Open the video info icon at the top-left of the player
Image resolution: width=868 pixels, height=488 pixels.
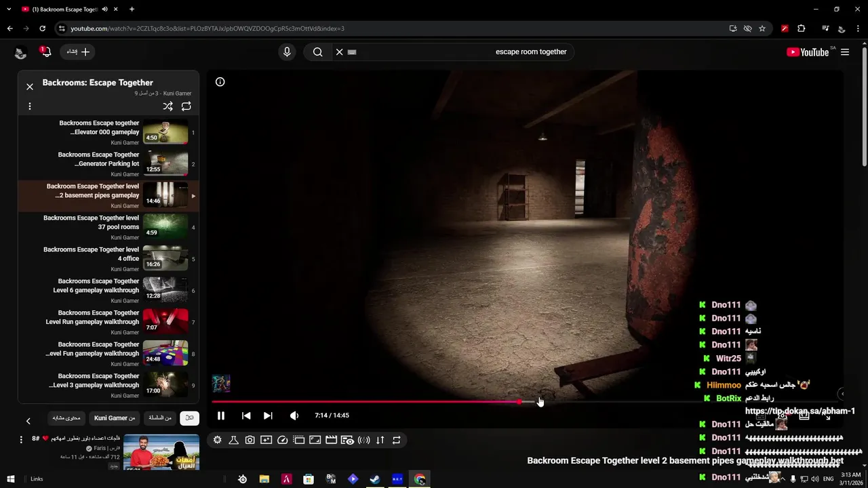click(220, 82)
